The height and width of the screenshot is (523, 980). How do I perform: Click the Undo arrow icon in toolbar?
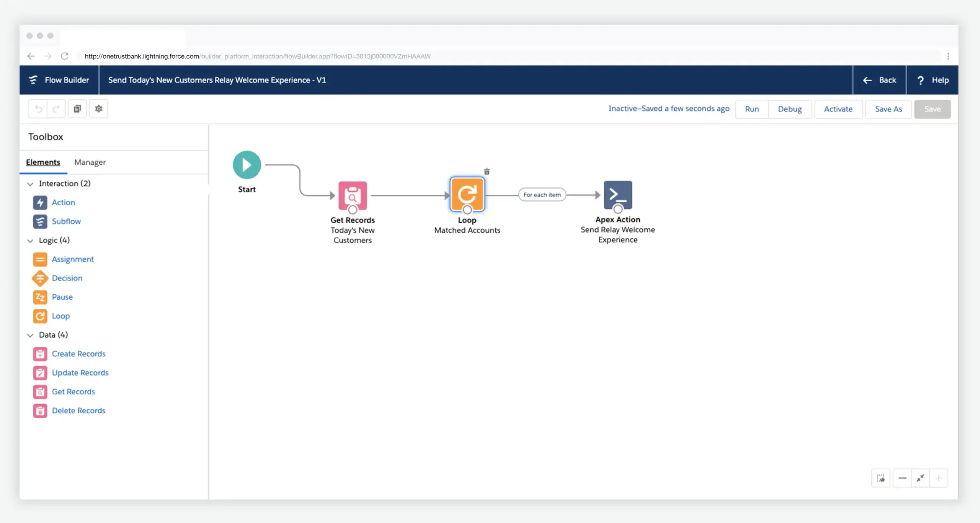38,109
